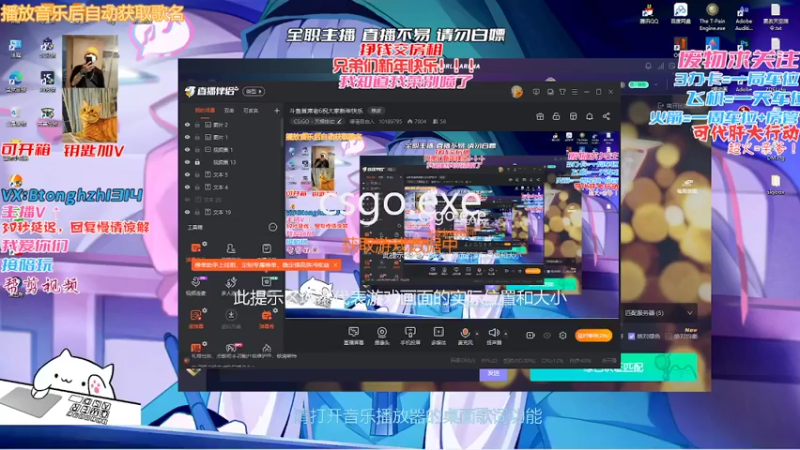This screenshot has width=800, height=450.
Task: Toggle visibility of the 文本 19 layer
Action: click(187, 212)
